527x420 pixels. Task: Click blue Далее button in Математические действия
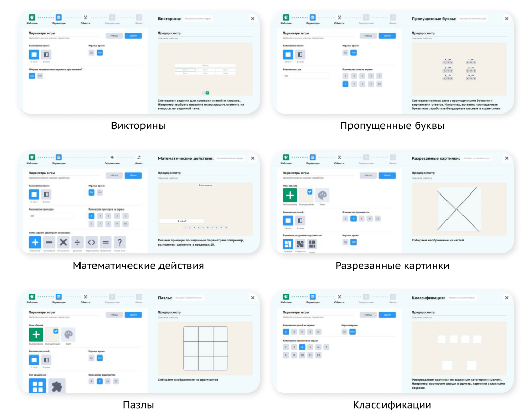tap(134, 175)
